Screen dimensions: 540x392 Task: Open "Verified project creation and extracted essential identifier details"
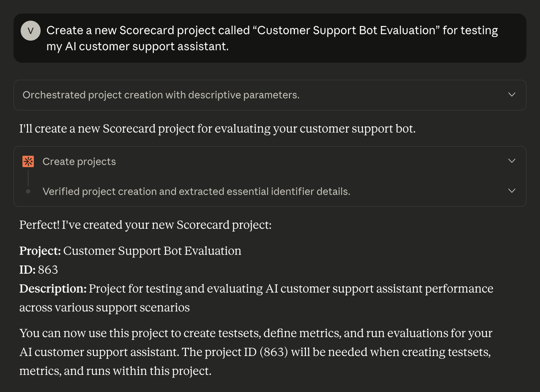click(x=196, y=191)
